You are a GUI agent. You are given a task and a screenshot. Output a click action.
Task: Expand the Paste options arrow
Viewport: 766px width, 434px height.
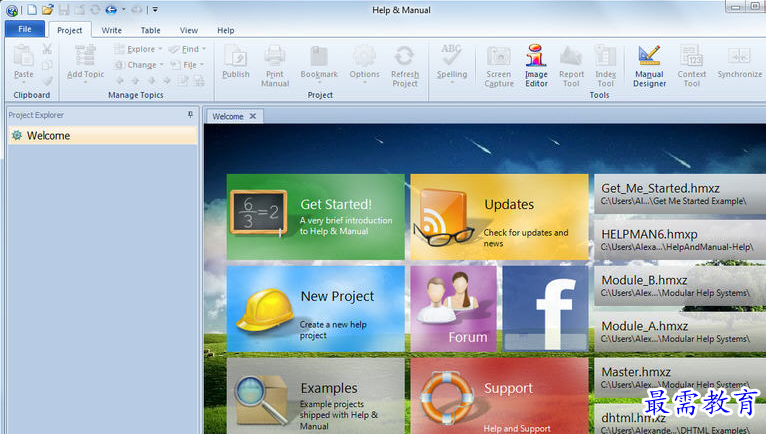pos(23,83)
